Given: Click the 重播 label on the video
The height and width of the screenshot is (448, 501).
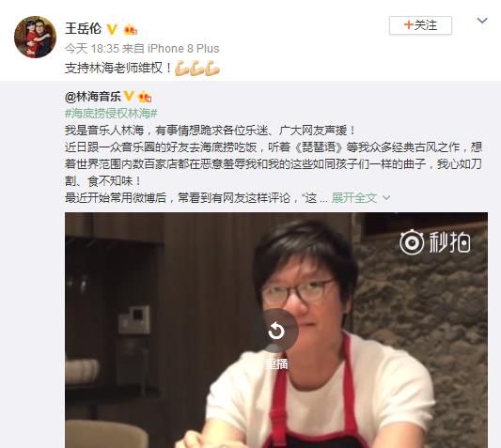Looking at the screenshot, I should pos(276,363).
